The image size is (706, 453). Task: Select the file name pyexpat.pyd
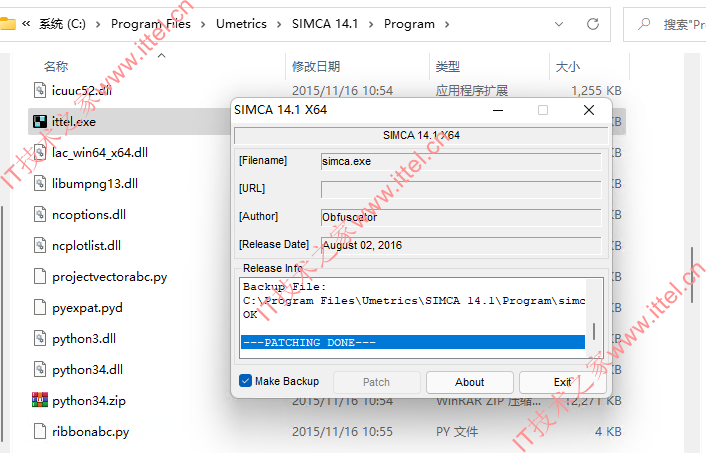(87, 308)
